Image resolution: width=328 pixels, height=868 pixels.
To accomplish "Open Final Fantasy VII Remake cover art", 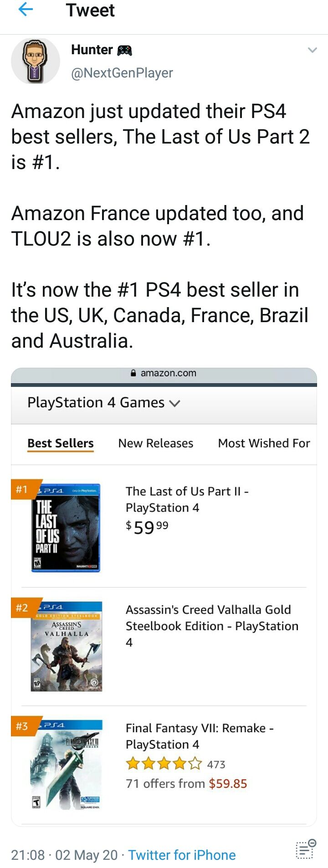I will click(x=67, y=765).
